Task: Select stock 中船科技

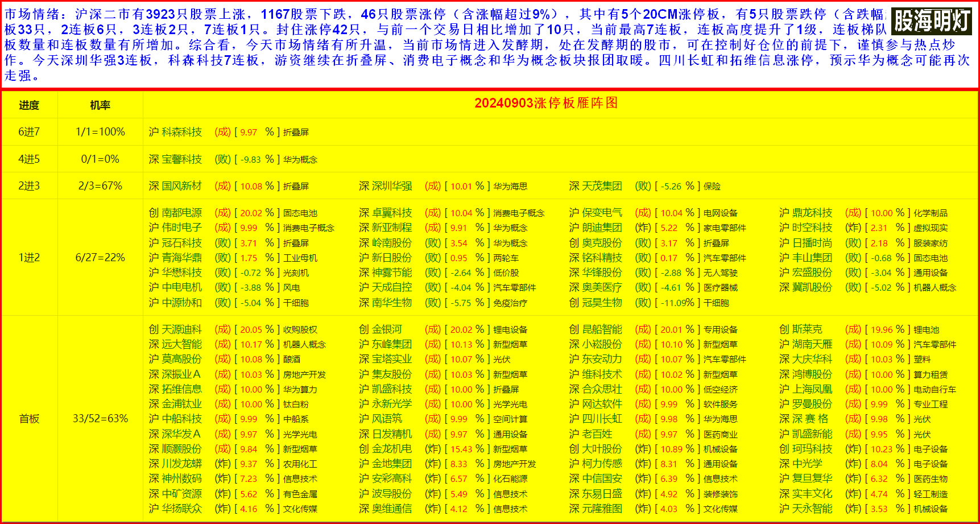Action: pyautogui.click(x=181, y=419)
